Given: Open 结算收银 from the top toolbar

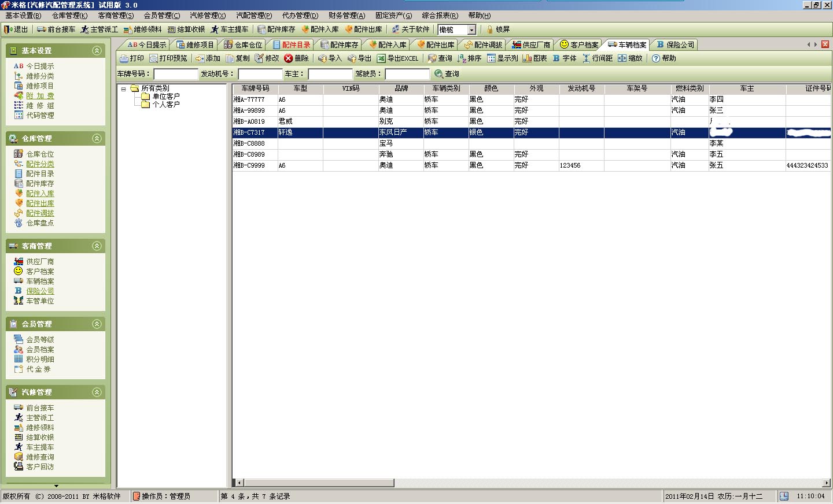Looking at the screenshot, I should pyautogui.click(x=186, y=29).
